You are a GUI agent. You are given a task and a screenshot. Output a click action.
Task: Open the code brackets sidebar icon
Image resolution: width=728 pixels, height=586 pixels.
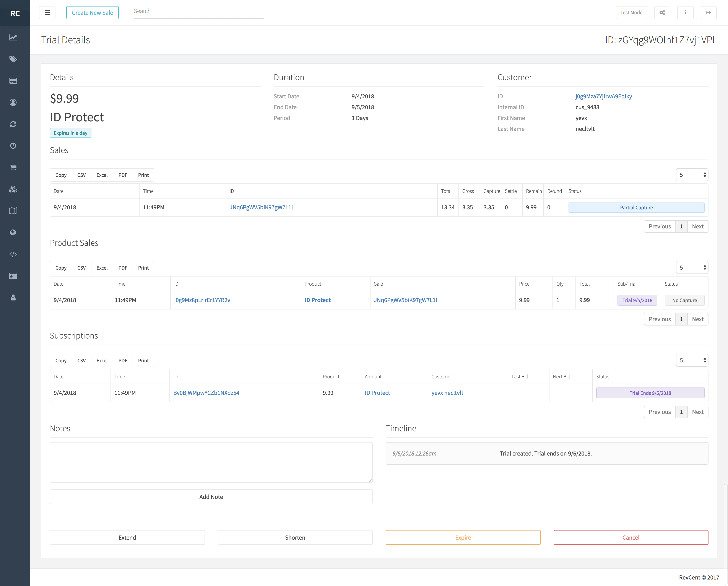13,254
